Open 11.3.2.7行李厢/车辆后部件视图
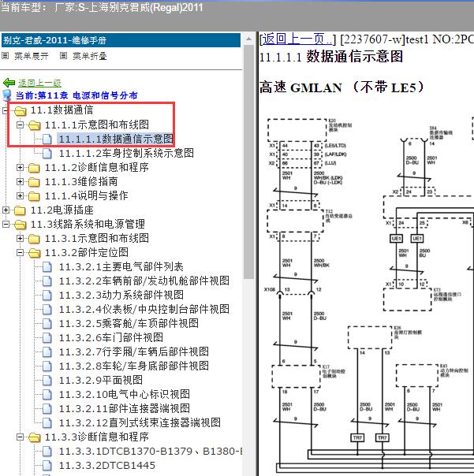Viewport: 474px width, 476px height. (134, 351)
